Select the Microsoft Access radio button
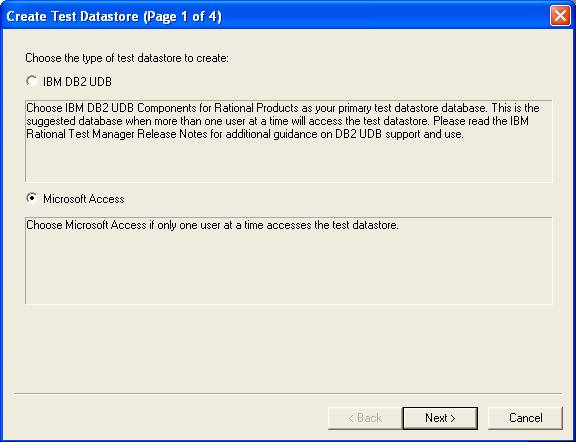 pos(32,198)
